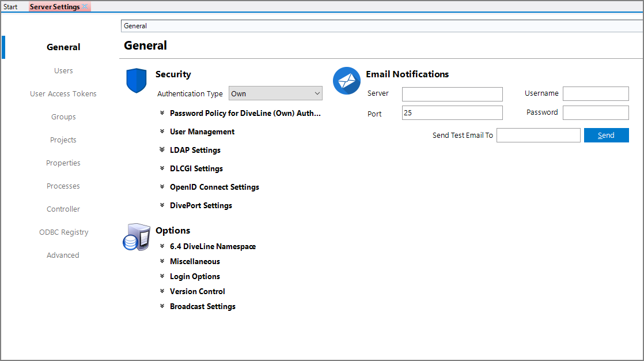Open the Advanced settings page

[x=63, y=254]
